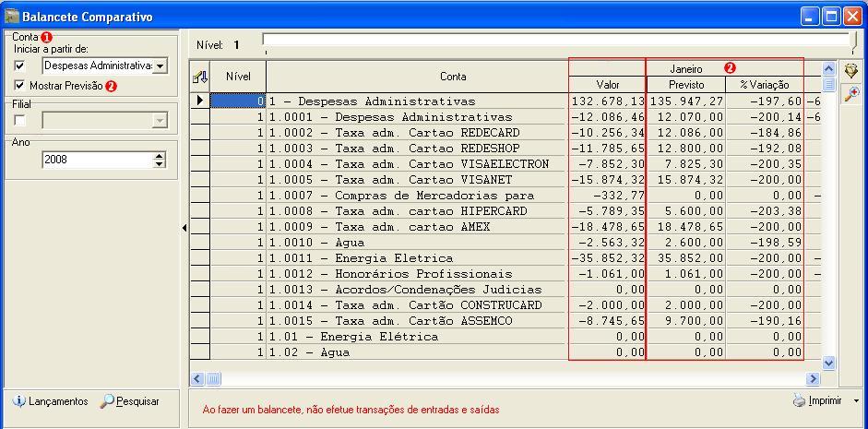
Task: Click the horizontal scrollbar left arrow
Action: (x=197, y=378)
